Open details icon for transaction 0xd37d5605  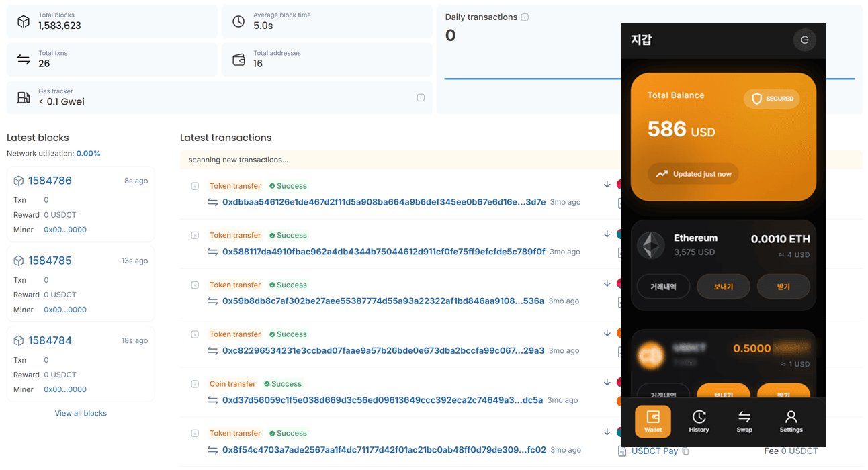pos(195,384)
